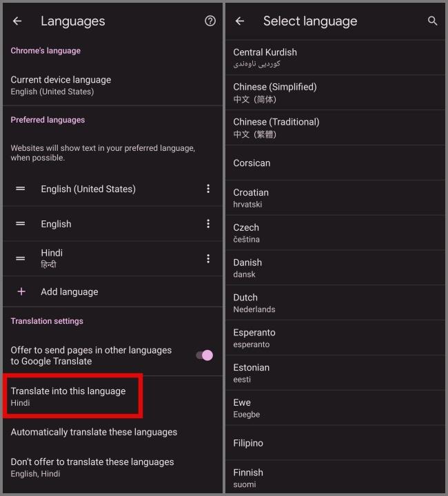Select Dutch language

(x=336, y=302)
